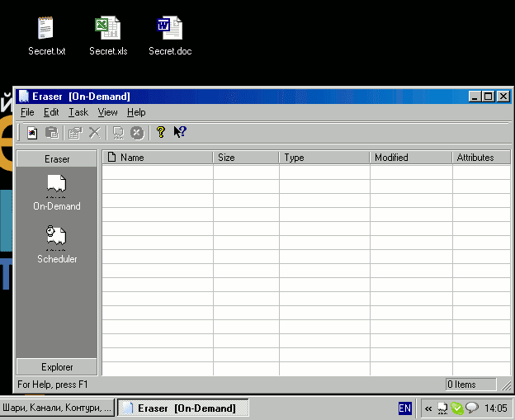Click the delete task X toolbar icon

(95, 133)
